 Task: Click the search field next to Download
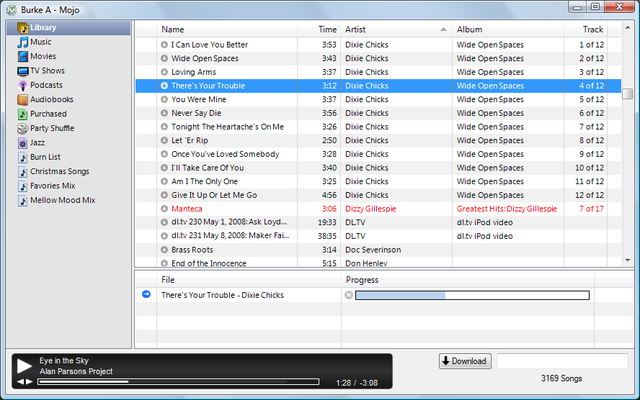point(562,361)
